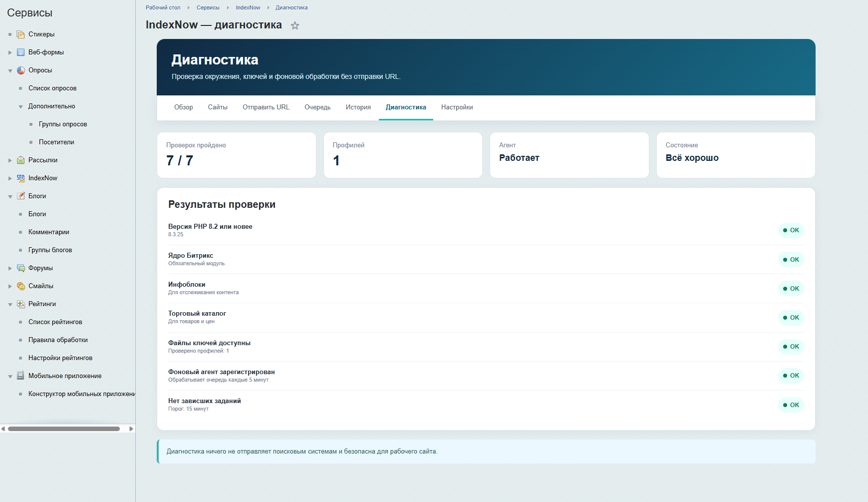This screenshot has height=502, width=868.
Task: Open the История tab
Action: click(358, 107)
